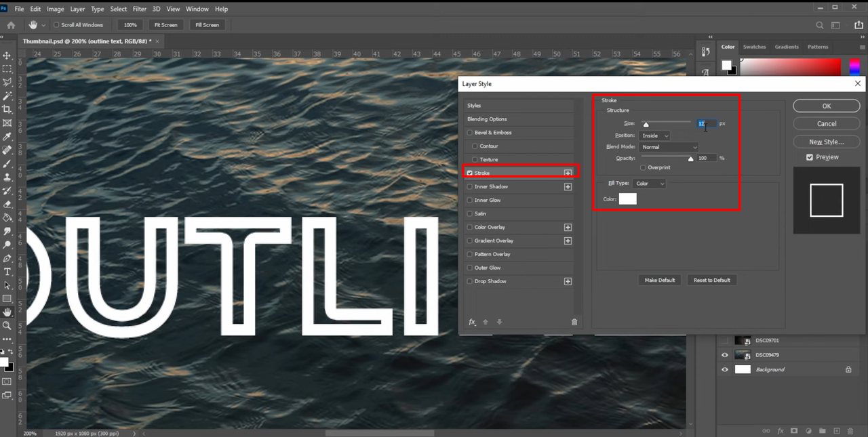Image resolution: width=868 pixels, height=437 pixels.
Task: Select the Horizontal Type tool
Action: pos(7,272)
